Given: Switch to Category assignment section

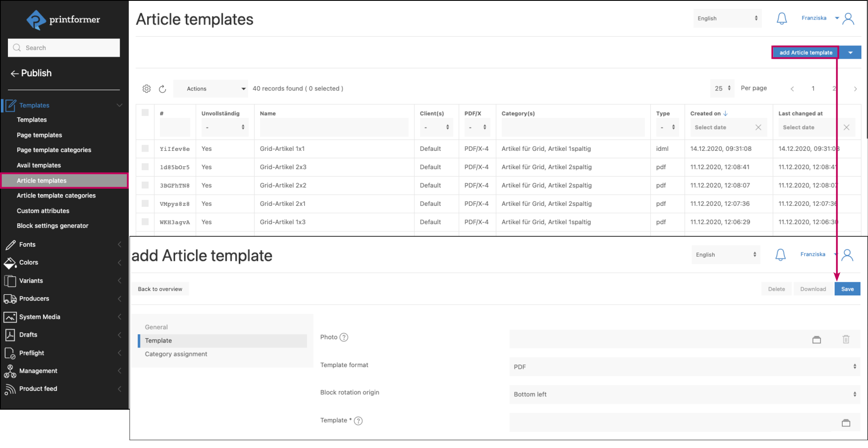Looking at the screenshot, I should 176,354.
